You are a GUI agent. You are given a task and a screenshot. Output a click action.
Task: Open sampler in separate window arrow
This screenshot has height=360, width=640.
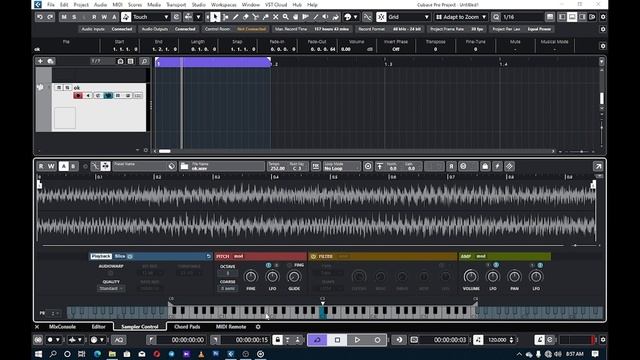(x=598, y=166)
